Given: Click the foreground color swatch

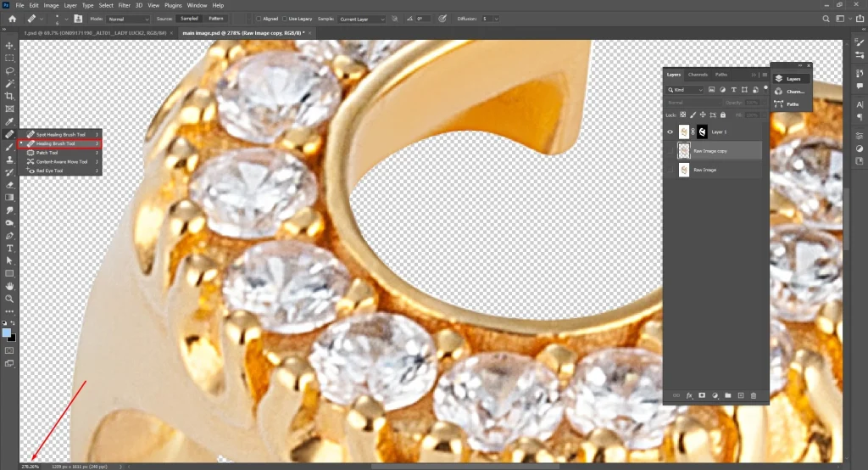Looking at the screenshot, I should pos(7,333).
